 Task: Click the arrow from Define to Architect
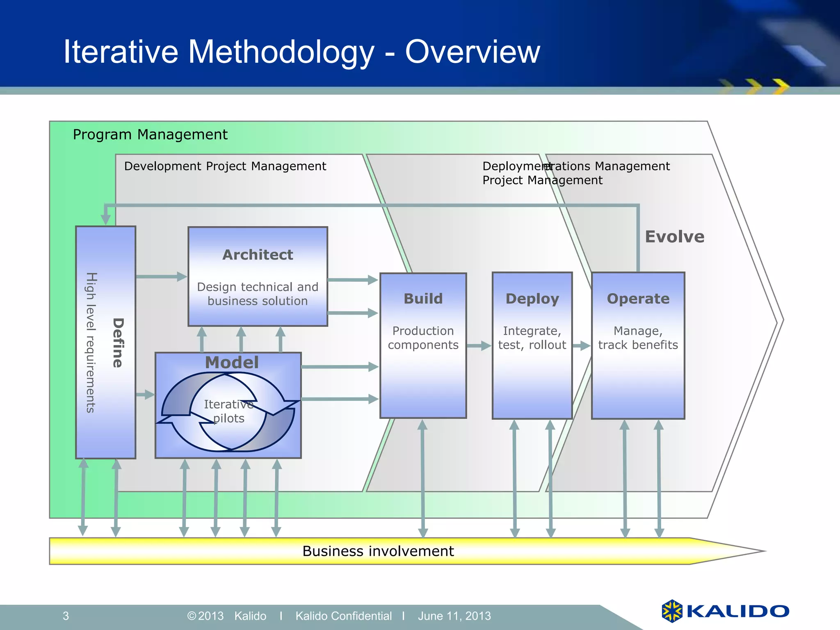[x=161, y=276]
